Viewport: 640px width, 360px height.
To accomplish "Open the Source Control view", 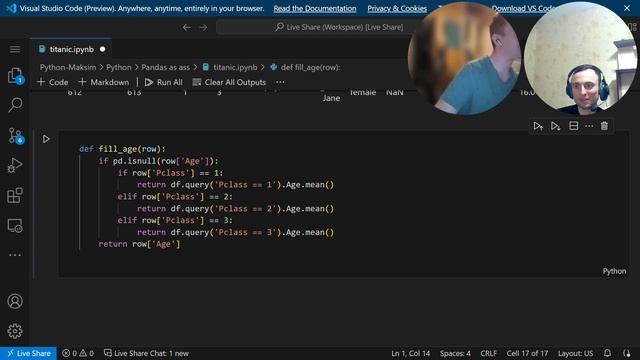I will (x=16, y=136).
